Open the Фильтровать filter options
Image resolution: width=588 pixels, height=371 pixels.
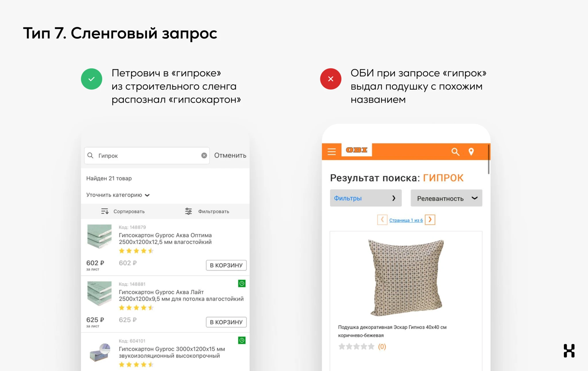(207, 211)
